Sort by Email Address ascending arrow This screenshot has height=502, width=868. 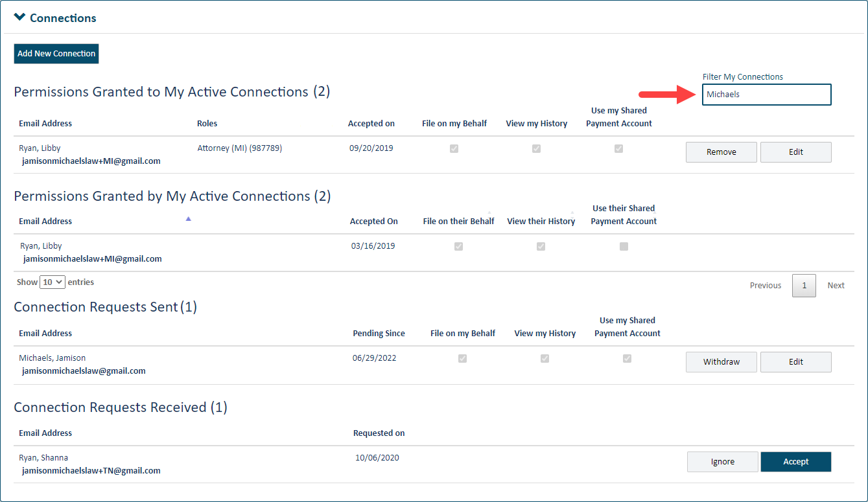coord(189,219)
